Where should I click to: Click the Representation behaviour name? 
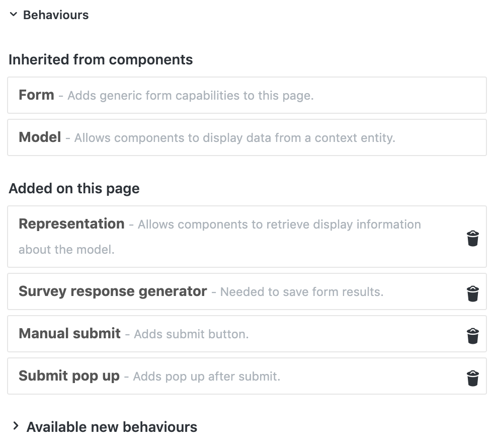point(71,224)
